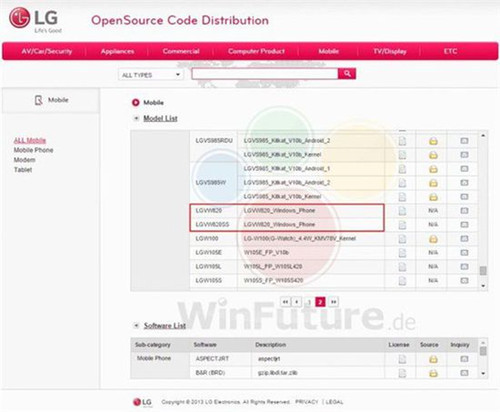Click the LG logo at top
The height and width of the screenshot is (412, 500).
(35, 19)
